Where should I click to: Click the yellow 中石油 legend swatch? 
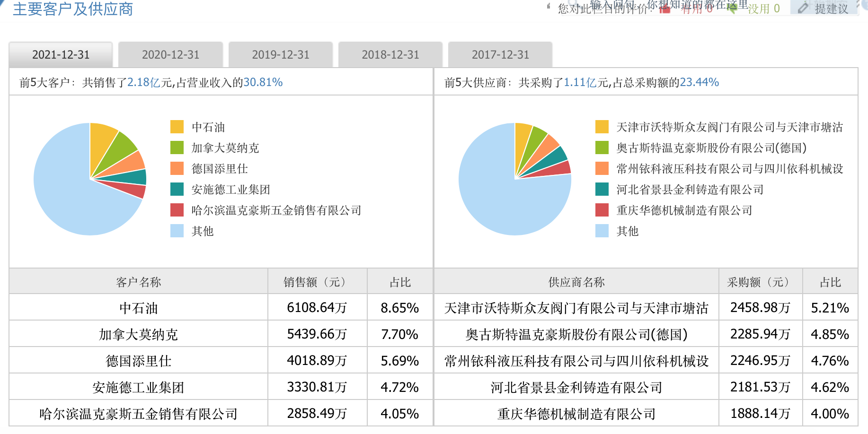pyautogui.click(x=177, y=127)
